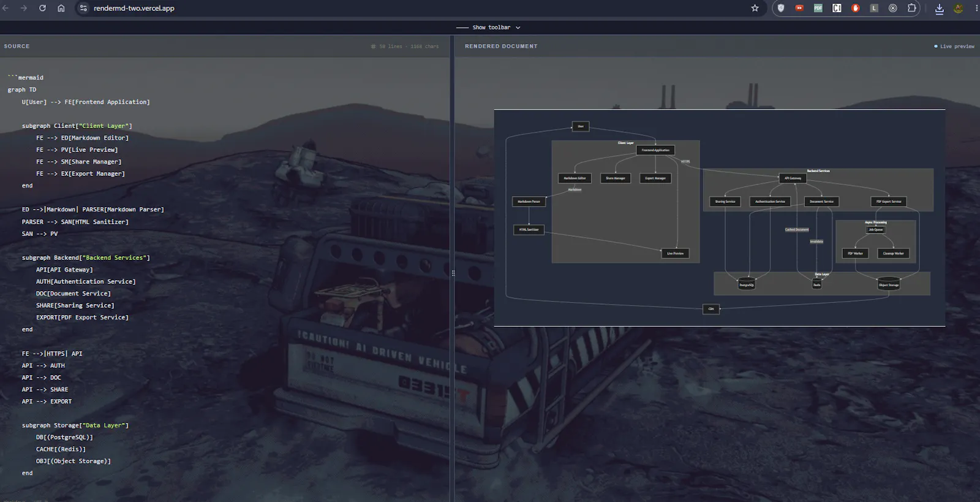This screenshot has width=980, height=502.
Task: Click the 'API[API Gateway]' source line
Action: [64, 270]
